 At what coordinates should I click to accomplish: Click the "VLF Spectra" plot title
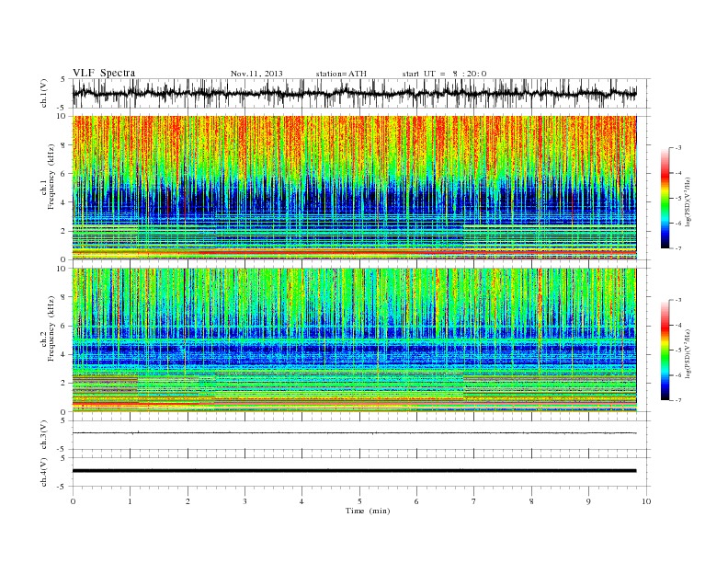pos(104,73)
